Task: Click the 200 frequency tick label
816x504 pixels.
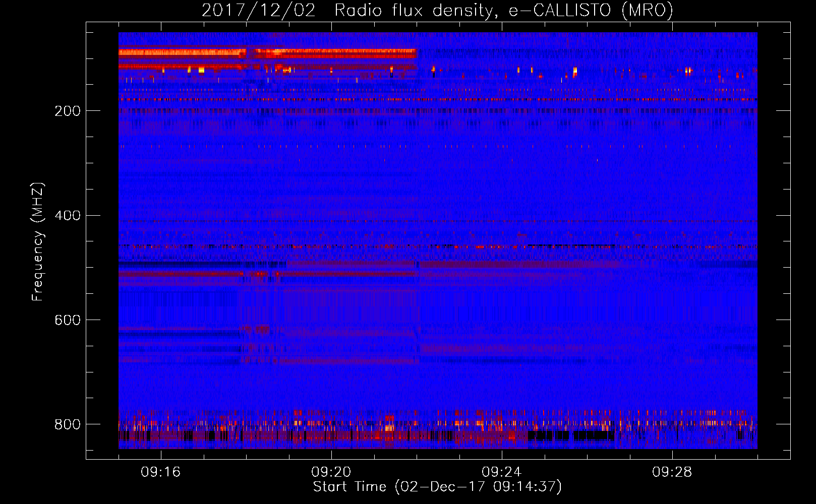Action: click(x=67, y=111)
